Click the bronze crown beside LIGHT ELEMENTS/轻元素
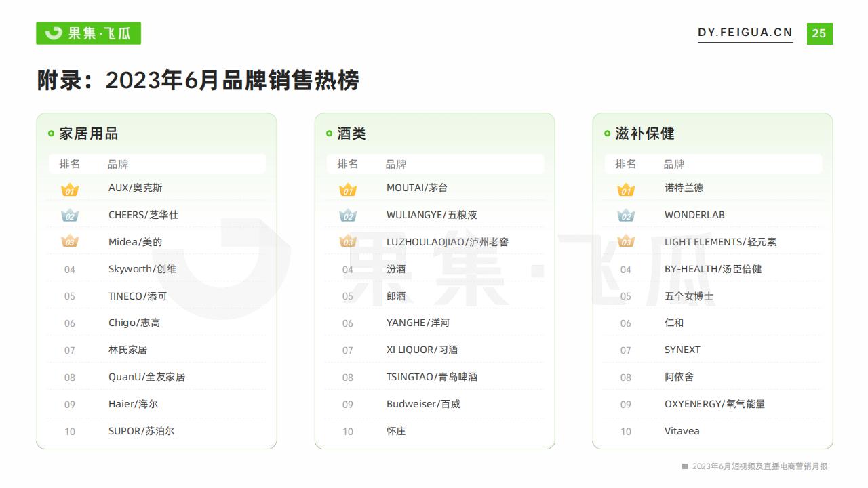Screen dimensions: 868x488 (x=626, y=242)
